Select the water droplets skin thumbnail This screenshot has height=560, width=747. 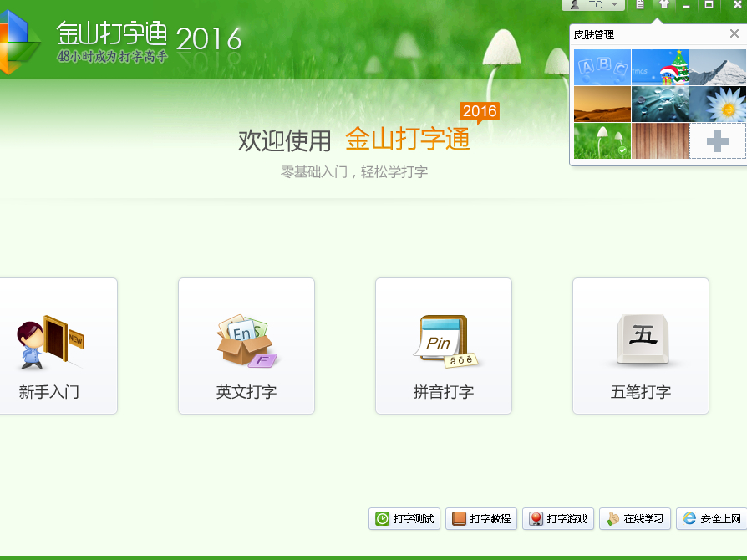660,104
